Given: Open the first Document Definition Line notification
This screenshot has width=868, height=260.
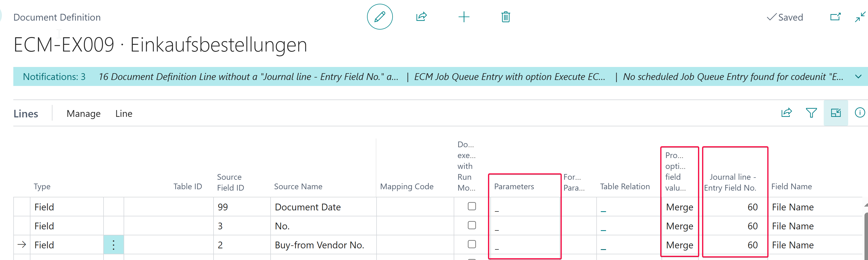Looking at the screenshot, I should (248, 77).
